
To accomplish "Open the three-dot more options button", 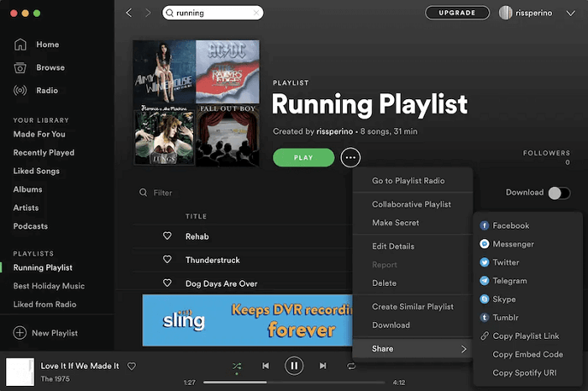I will [x=350, y=157].
